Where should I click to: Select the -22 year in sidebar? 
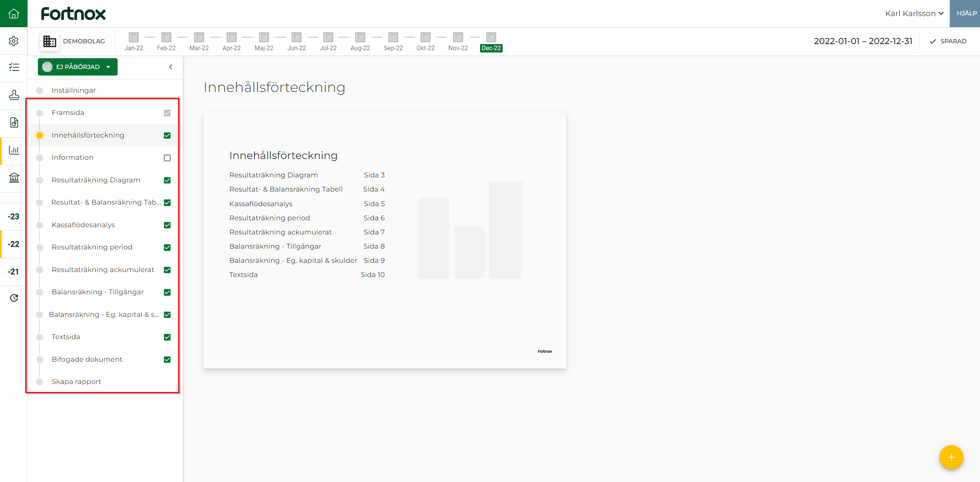click(x=14, y=244)
